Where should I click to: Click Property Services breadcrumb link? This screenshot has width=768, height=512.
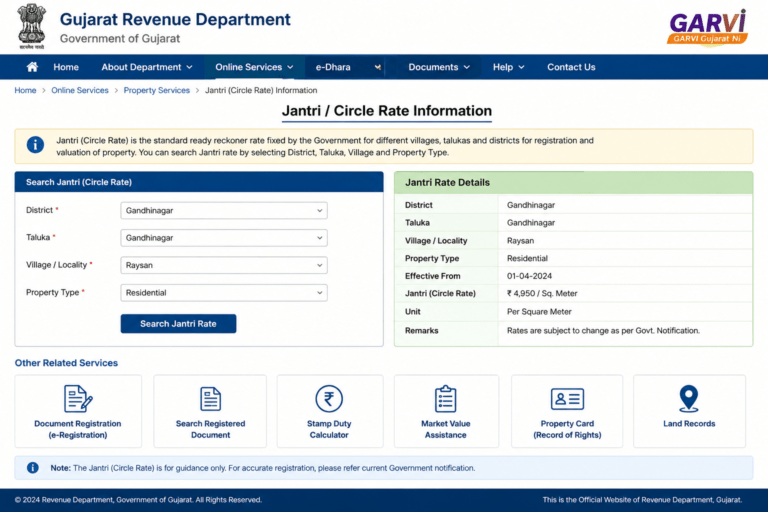coord(157,90)
